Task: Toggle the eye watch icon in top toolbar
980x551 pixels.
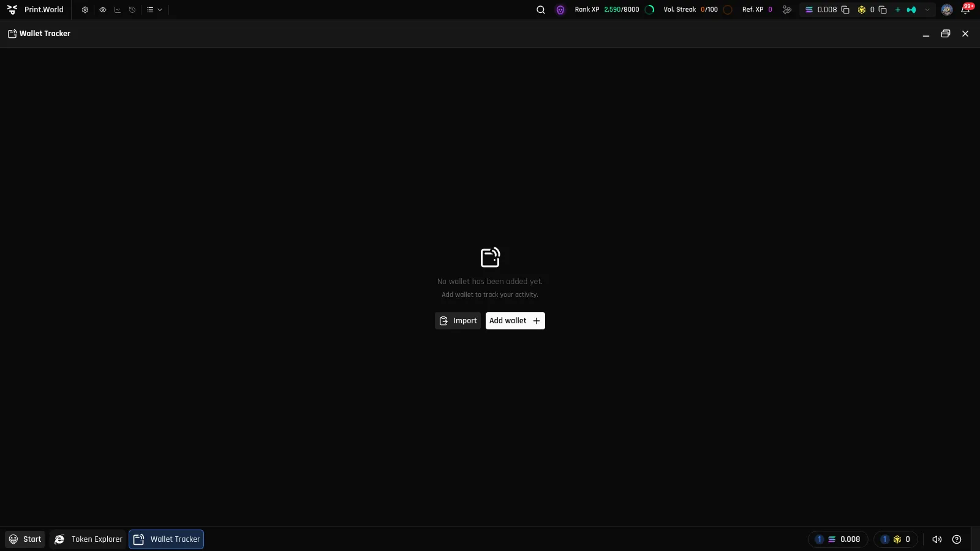Action: (103, 10)
